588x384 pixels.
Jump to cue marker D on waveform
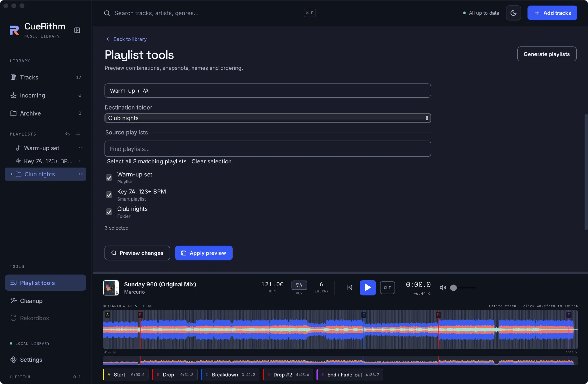click(x=438, y=315)
